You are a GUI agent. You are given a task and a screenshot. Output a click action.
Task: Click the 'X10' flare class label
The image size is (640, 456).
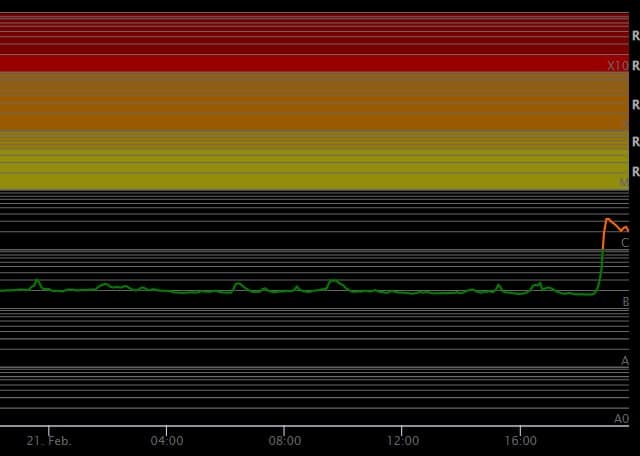(618, 66)
